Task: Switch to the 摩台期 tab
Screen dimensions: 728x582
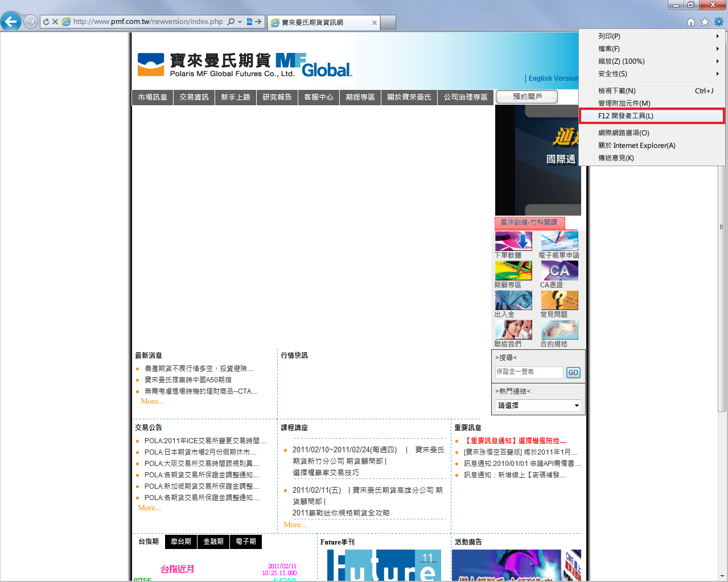Action: [181, 542]
